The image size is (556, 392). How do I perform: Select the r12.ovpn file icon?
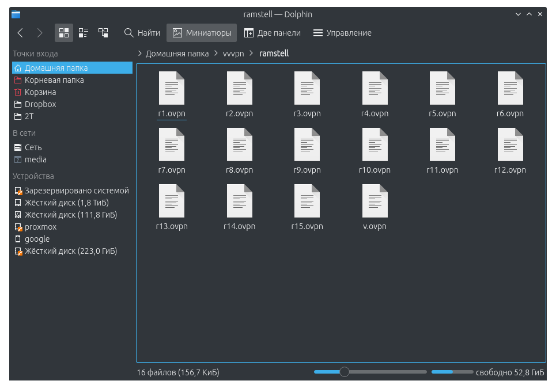(510, 144)
